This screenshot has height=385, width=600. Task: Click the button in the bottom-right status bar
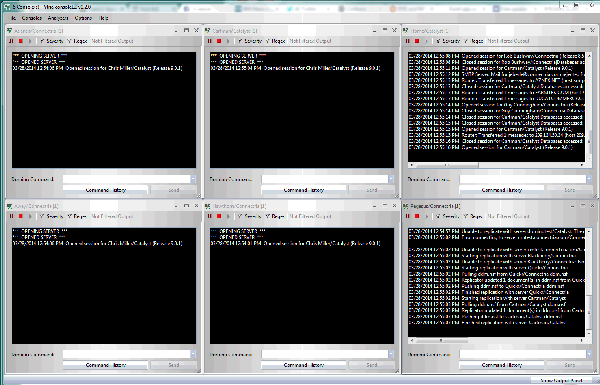561,381
